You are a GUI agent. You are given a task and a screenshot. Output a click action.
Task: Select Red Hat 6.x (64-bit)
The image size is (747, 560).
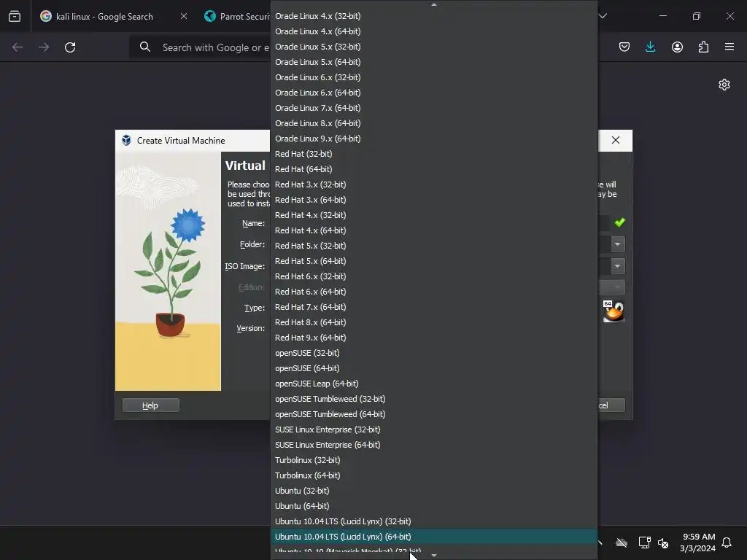coord(433,292)
